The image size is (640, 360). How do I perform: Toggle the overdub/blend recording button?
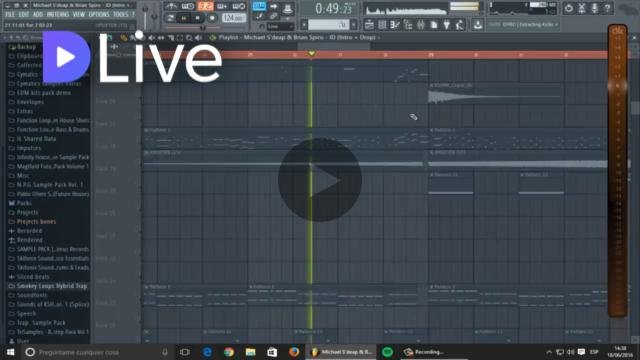click(x=222, y=6)
